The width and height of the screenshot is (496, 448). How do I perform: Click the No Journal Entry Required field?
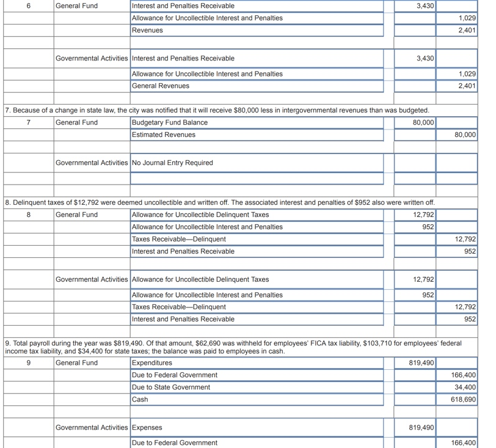click(x=257, y=163)
